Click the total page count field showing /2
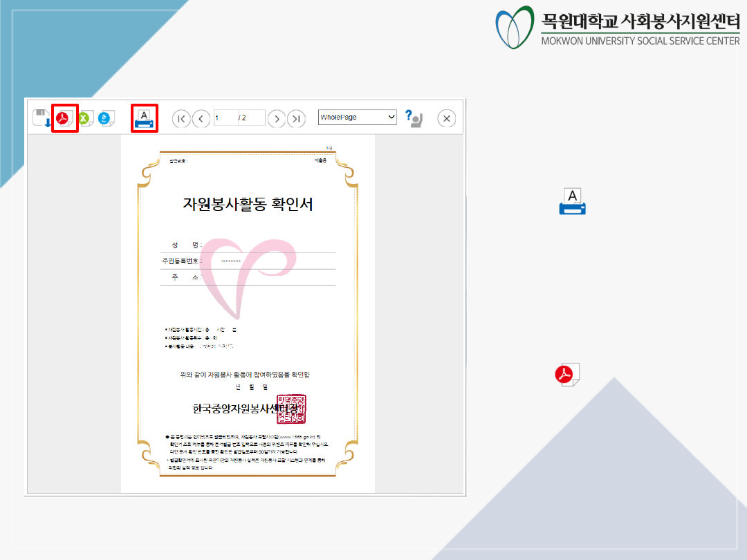Image resolution: width=747 pixels, height=560 pixels. pos(251,118)
